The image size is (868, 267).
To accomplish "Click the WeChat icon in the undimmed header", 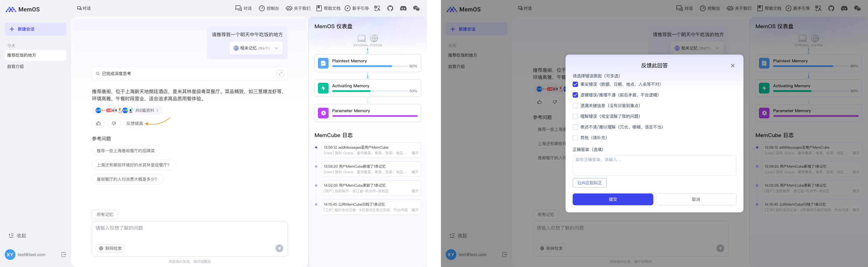I will point(416,8).
